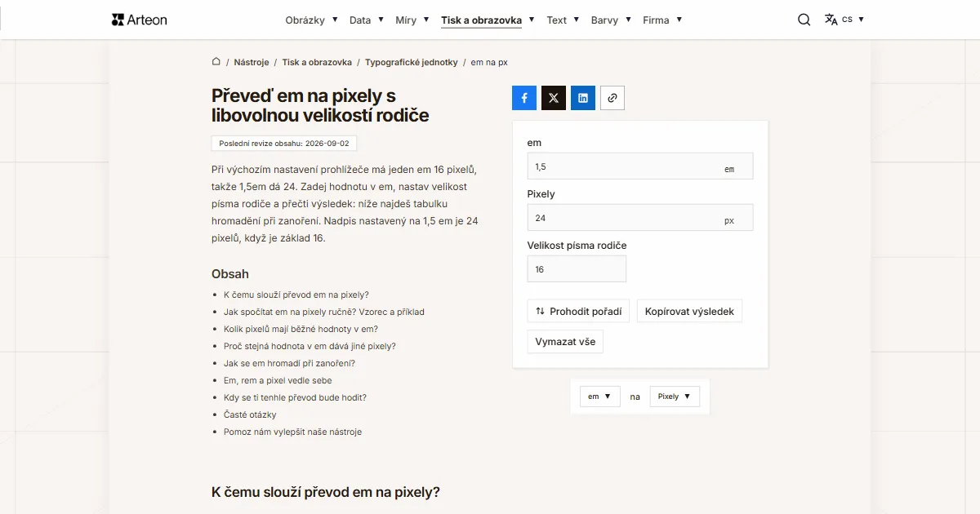This screenshot has width=980, height=514.
Task: Click the page heading Převeď em na pixely
Action: tap(320, 105)
